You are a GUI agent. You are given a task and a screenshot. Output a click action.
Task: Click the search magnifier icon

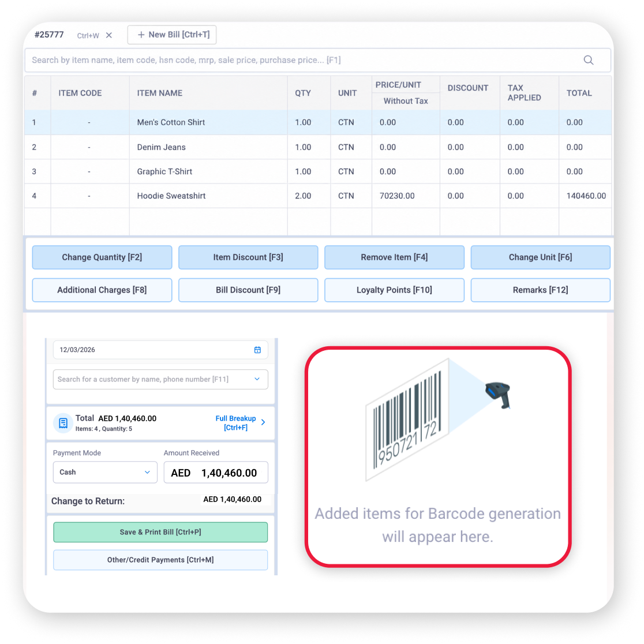[x=588, y=60]
